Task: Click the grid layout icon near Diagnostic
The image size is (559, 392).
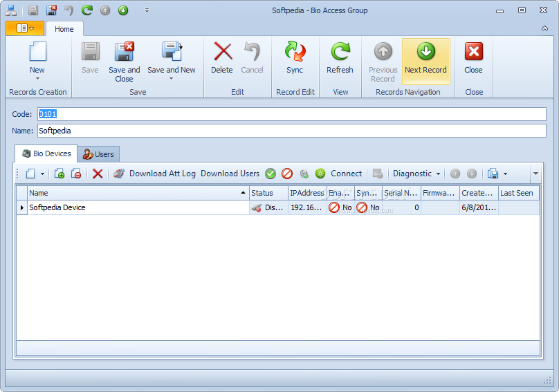Action: tap(378, 174)
